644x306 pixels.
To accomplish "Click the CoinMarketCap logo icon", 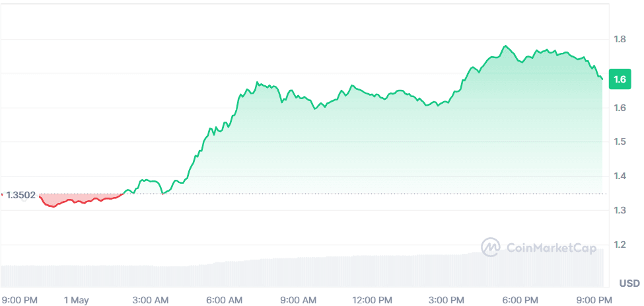I will pos(490,248).
